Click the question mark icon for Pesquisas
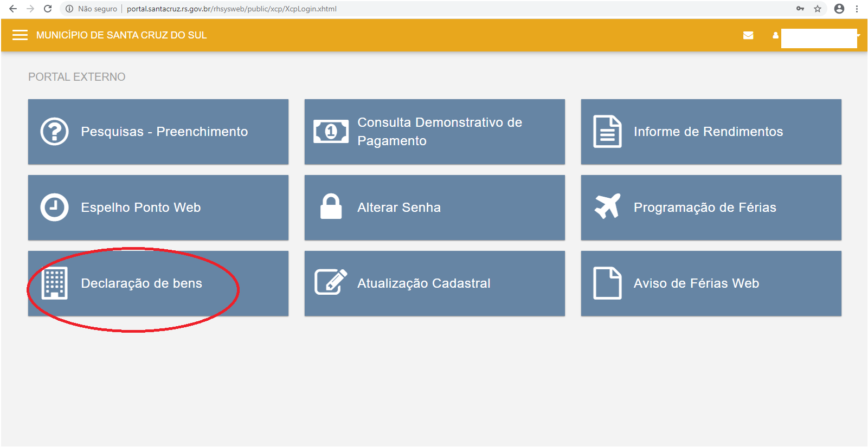Image resolution: width=868 pixels, height=447 pixels. 54,131
